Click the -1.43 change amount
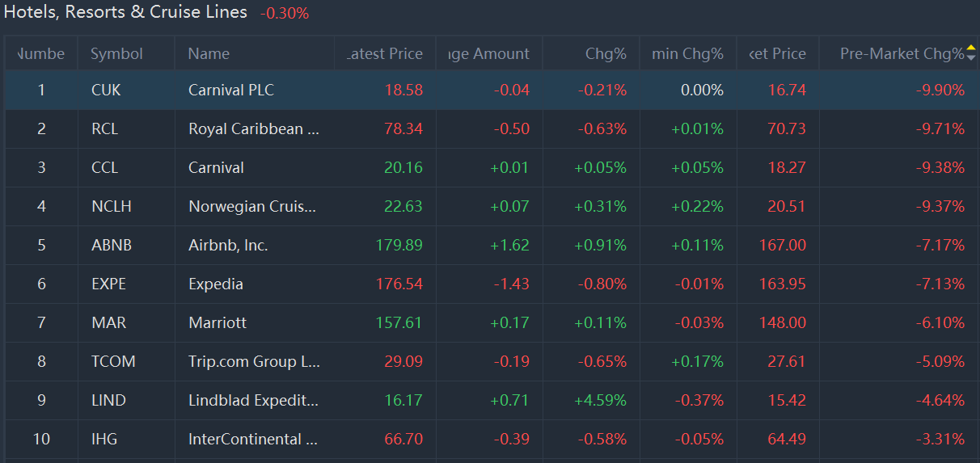This screenshot has width=980, height=463. coord(512,284)
